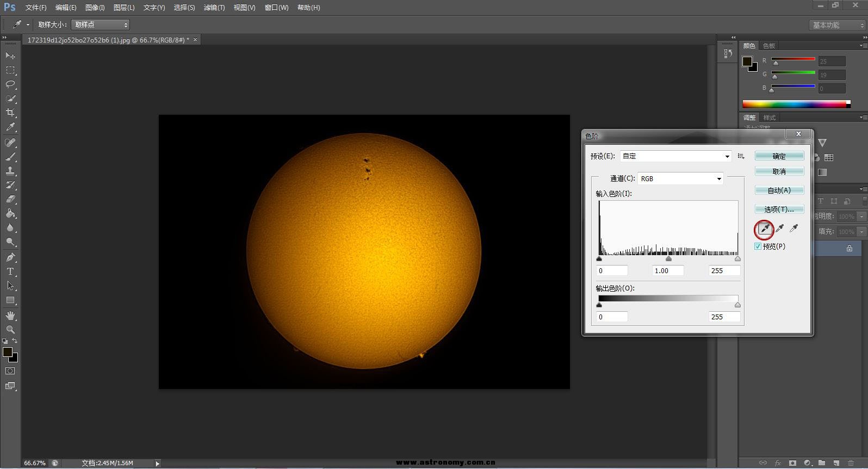Viewport: 868px width, 469px height.
Task: Click the link layers icon
Action: pyautogui.click(x=763, y=463)
